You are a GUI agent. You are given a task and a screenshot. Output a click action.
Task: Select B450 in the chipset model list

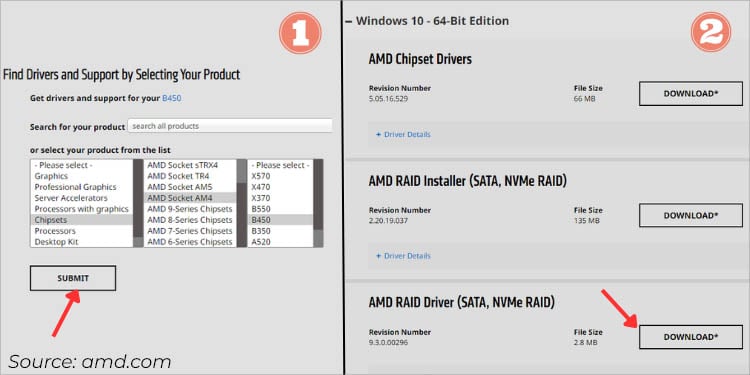pos(280,220)
